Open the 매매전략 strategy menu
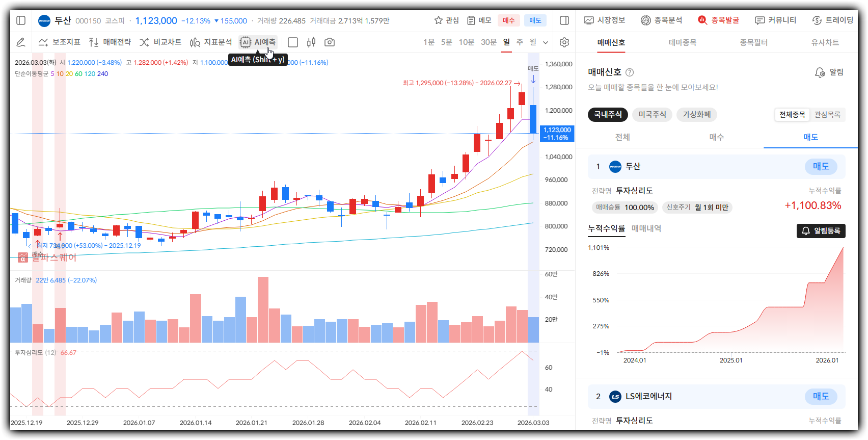This screenshot has width=868, height=440. (x=110, y=42)
